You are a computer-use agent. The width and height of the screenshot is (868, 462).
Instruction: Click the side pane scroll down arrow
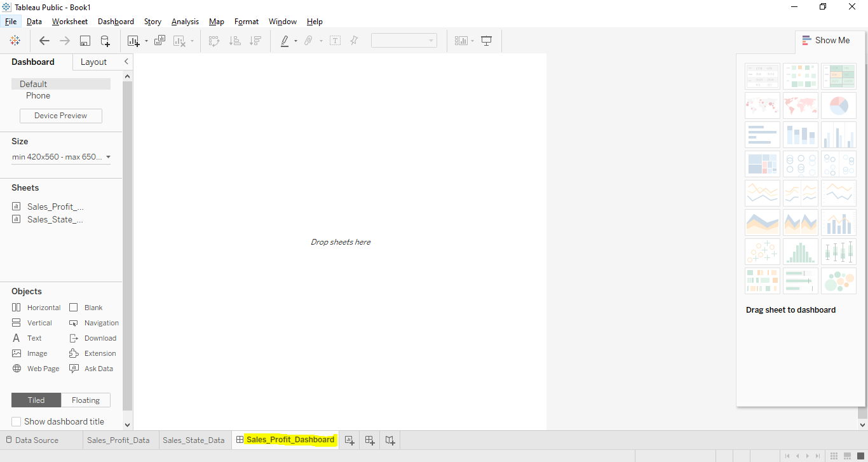pos(127,425)
